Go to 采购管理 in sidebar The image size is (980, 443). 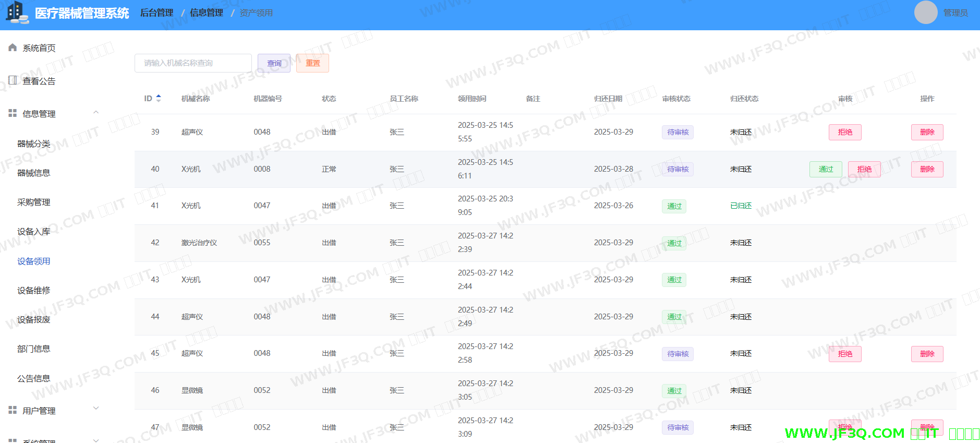click(x=34, y=202)
